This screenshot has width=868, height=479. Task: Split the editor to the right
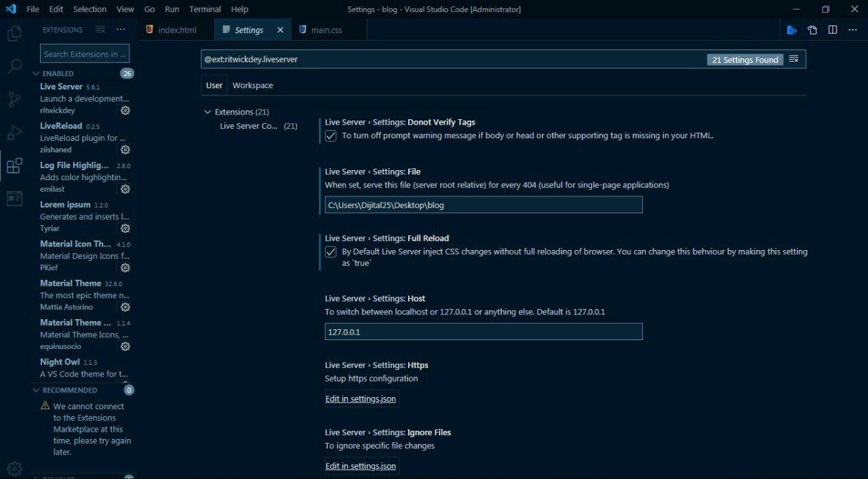tap(833, 30)
